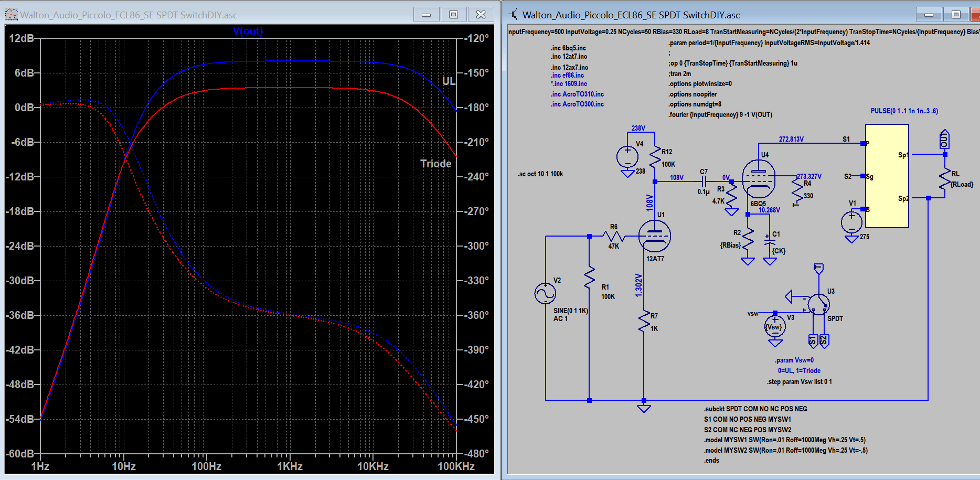980x480 pixels.
Task: Select the V1 275V voltage source symbol
Action: pyautogui.click(x=851, y=222)
